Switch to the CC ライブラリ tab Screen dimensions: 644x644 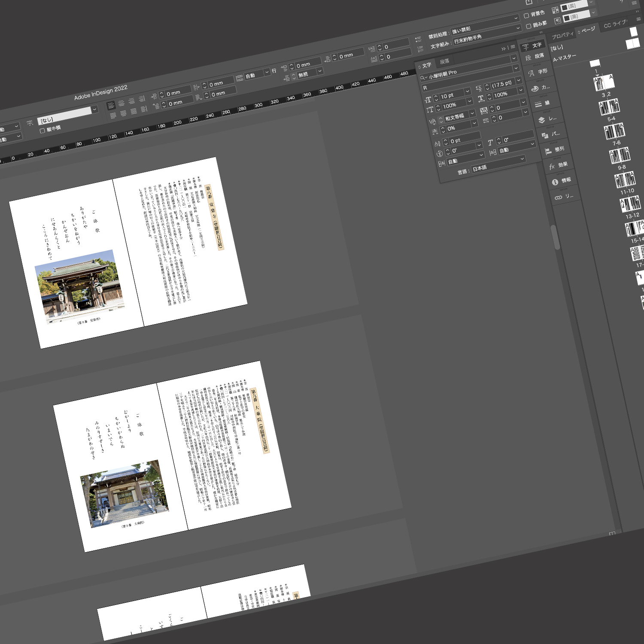coord(615,24)
